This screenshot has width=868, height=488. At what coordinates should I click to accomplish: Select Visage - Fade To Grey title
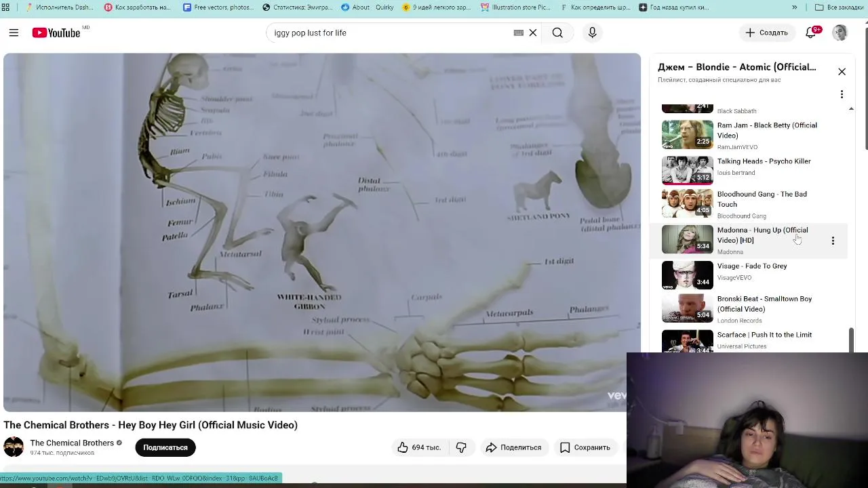tap(752, 266)
